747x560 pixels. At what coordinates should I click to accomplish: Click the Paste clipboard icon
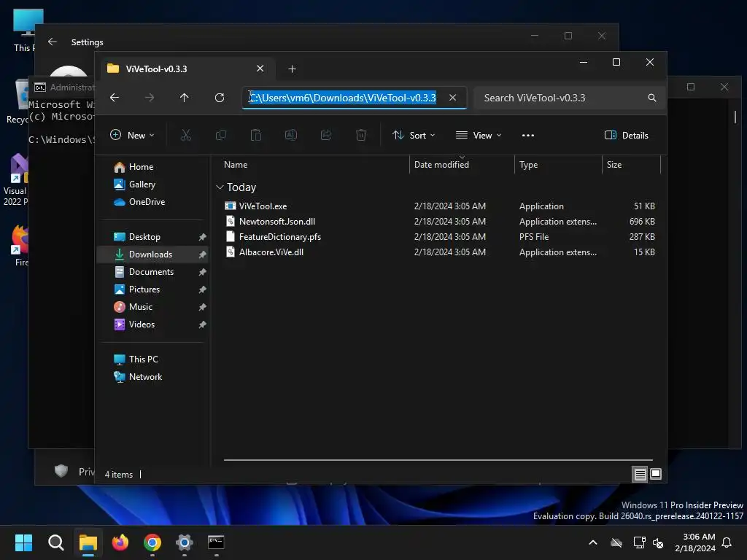[256, 135]
